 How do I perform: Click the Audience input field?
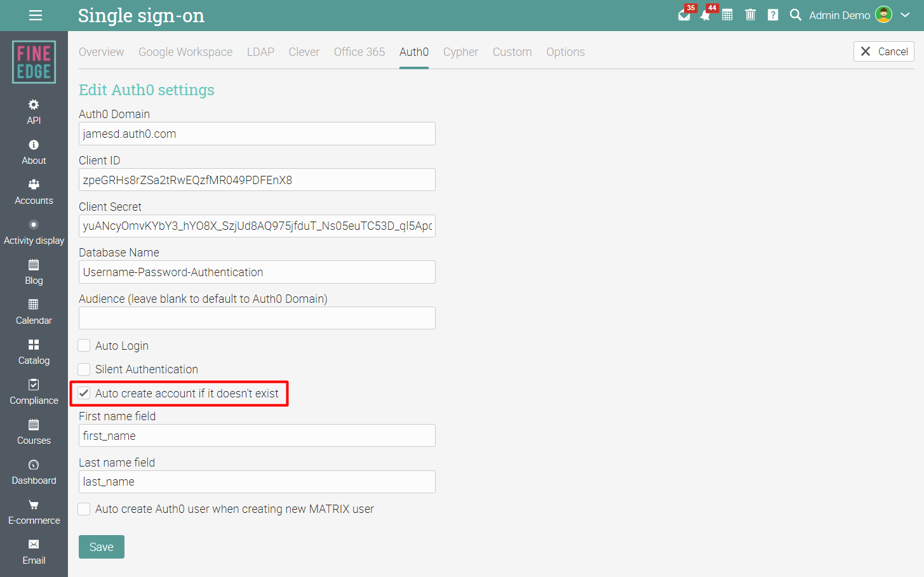[x=257, y=318]
